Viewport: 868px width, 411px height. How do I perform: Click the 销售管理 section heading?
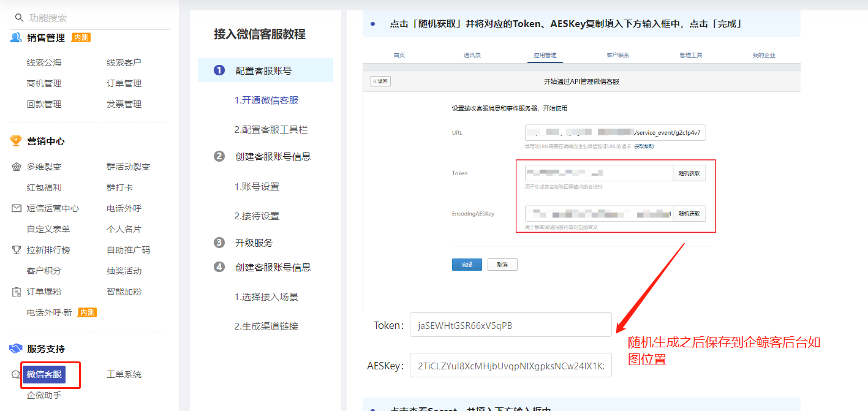click(46, 37)
